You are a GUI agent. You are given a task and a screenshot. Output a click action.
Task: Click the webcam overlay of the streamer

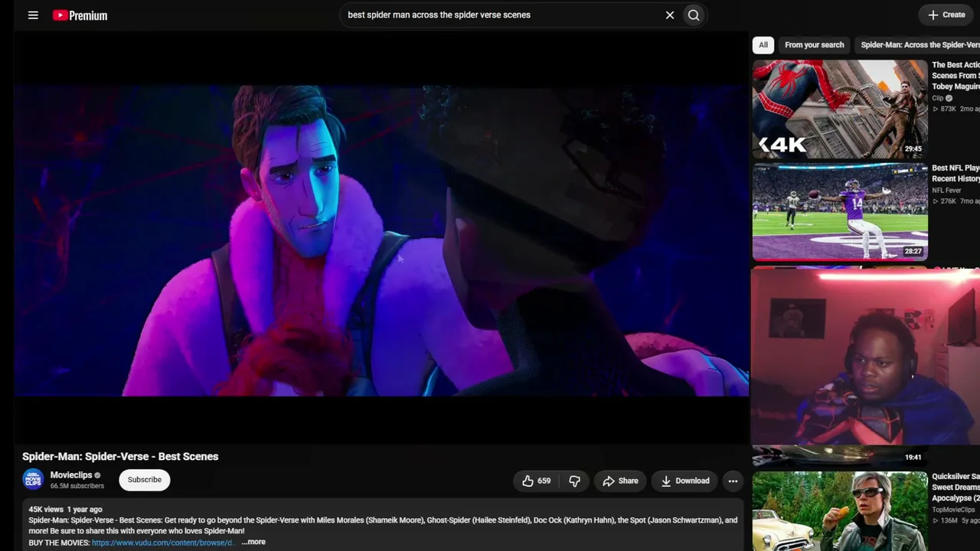click(865, 356)
